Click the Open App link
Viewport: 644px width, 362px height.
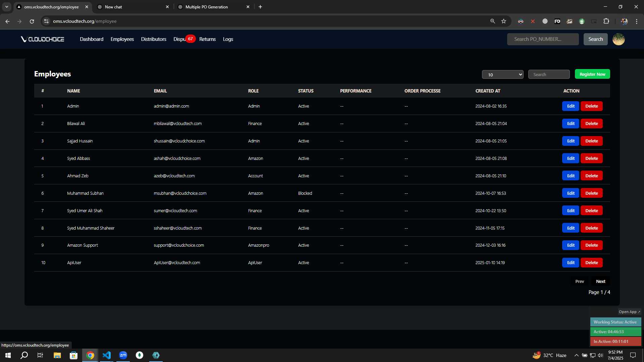pos(629,312)
